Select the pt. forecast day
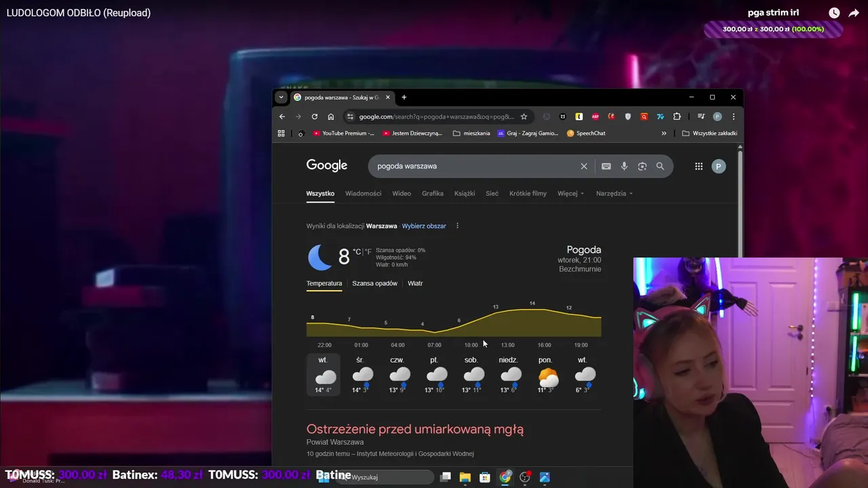Image resolution: width=868 pixels, height=488 pixels. point(434,375)
